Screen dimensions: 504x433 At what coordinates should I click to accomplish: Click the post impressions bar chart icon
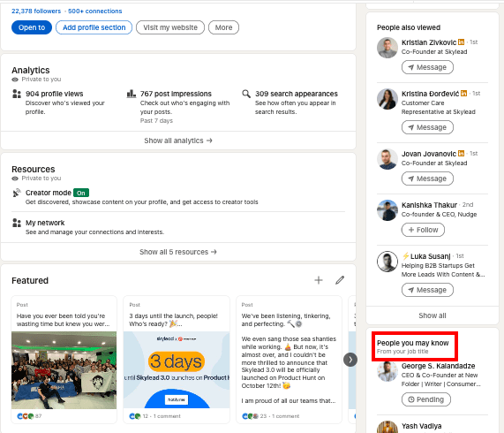click(132, 94)
